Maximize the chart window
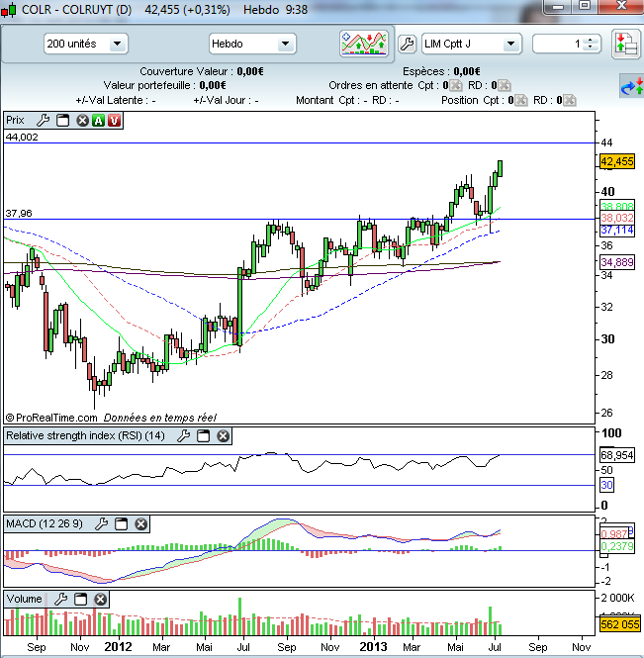The width and height of the screenshot is (644, 658). 585,6
